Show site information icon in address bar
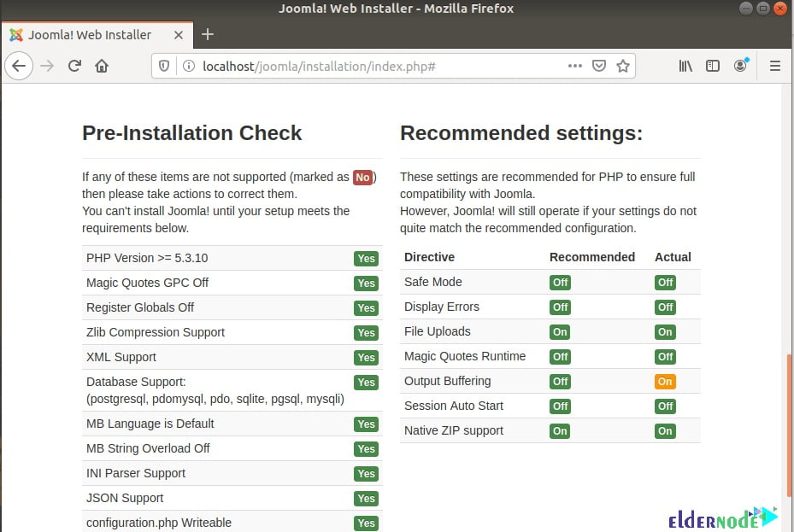 [x=188, y=66]
